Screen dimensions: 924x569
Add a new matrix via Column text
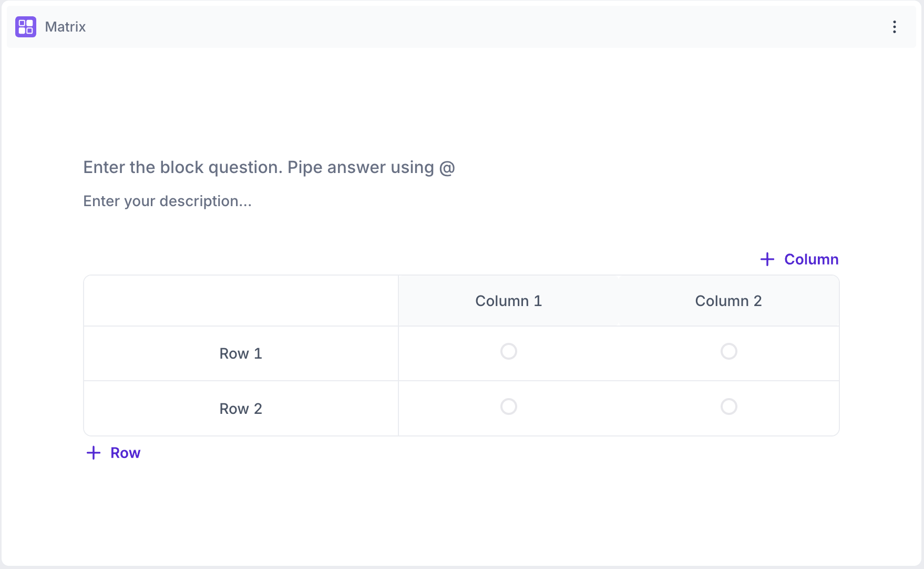pyautogui.click(x=811, y=259)
